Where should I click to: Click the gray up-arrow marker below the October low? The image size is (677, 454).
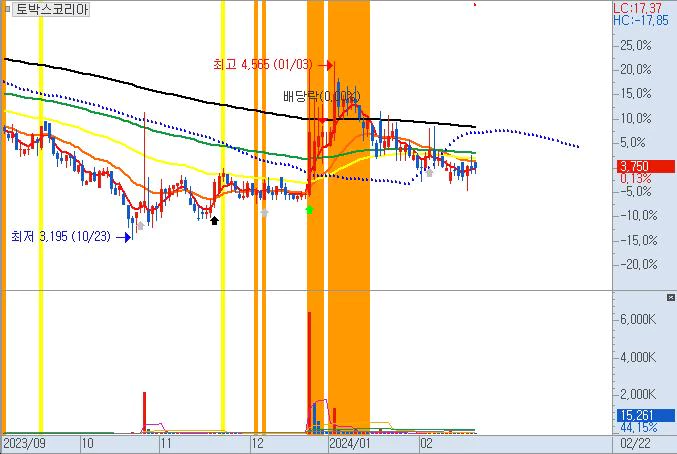tap(140, 226)
